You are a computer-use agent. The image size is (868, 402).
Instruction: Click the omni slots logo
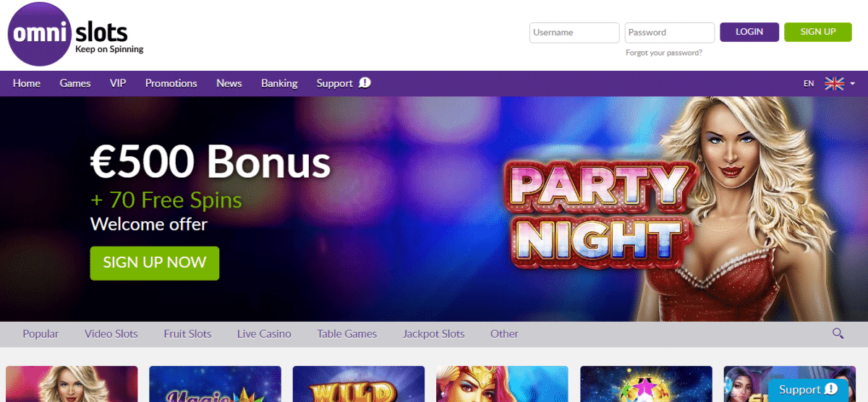pos(75,34)
